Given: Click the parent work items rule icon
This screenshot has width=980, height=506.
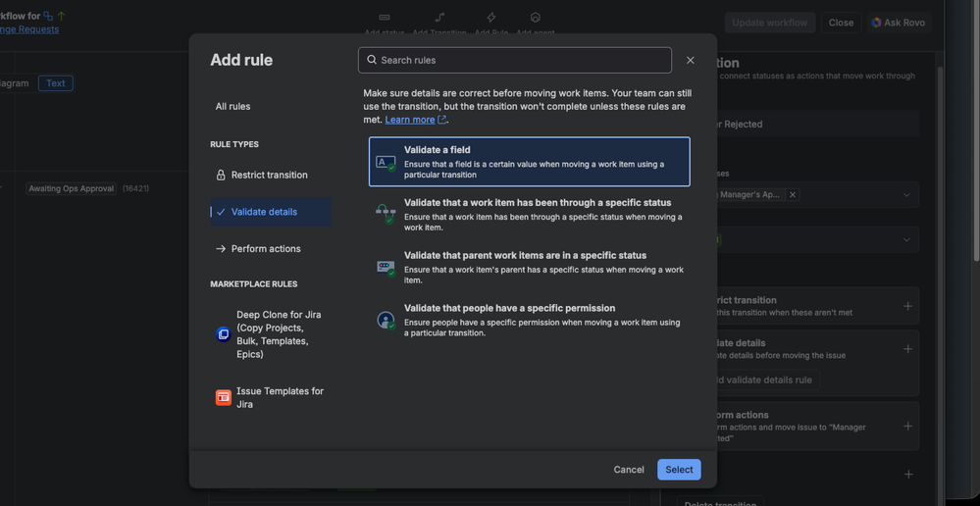Looking at the screenshot, I should tap(386, 268).
